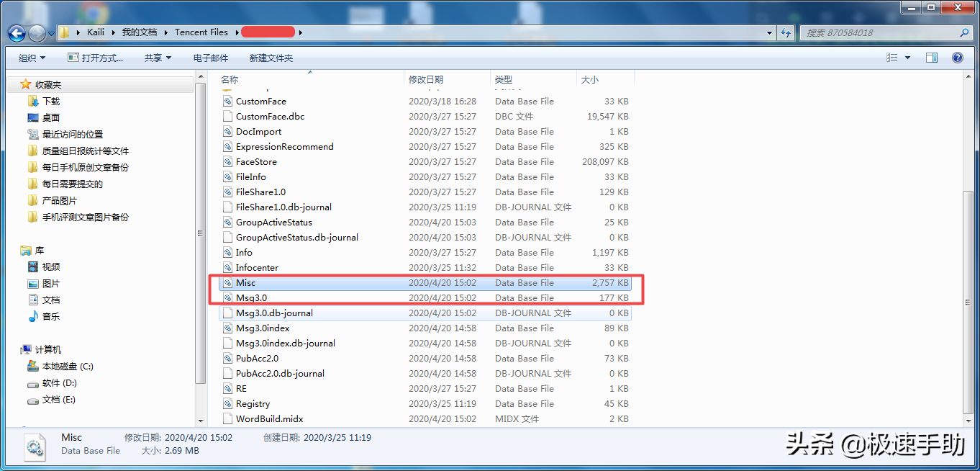
Task: Open 图片 library
Action: click(x=51, y=283)
